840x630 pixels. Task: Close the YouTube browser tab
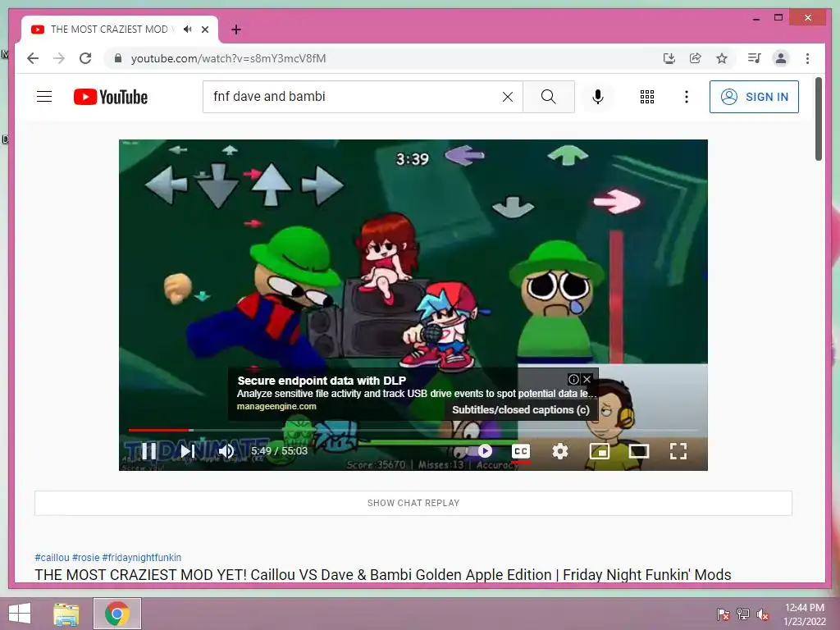(205, 30)
